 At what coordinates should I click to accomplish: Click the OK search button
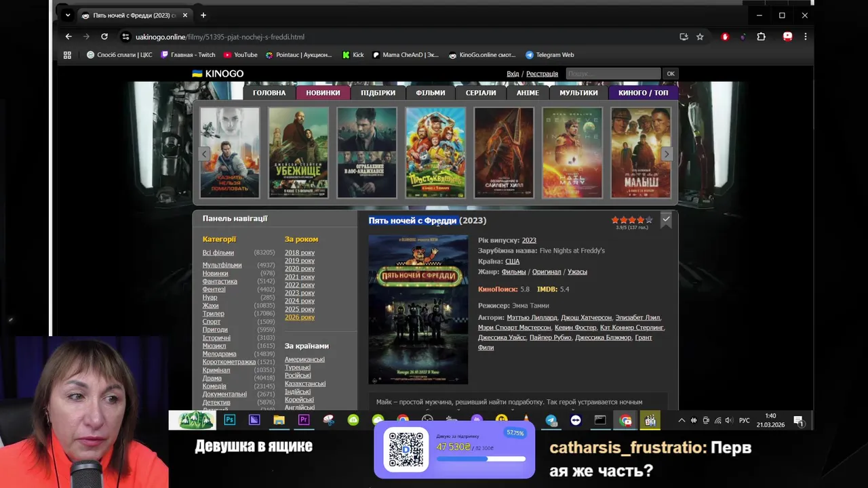671,73
